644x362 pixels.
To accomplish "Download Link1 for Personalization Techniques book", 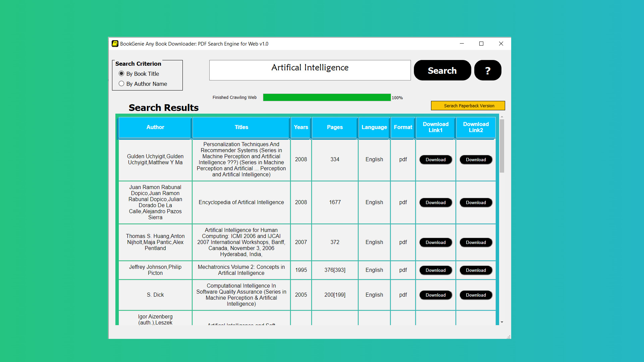I will pyautogui.click(x=436, y=160).
